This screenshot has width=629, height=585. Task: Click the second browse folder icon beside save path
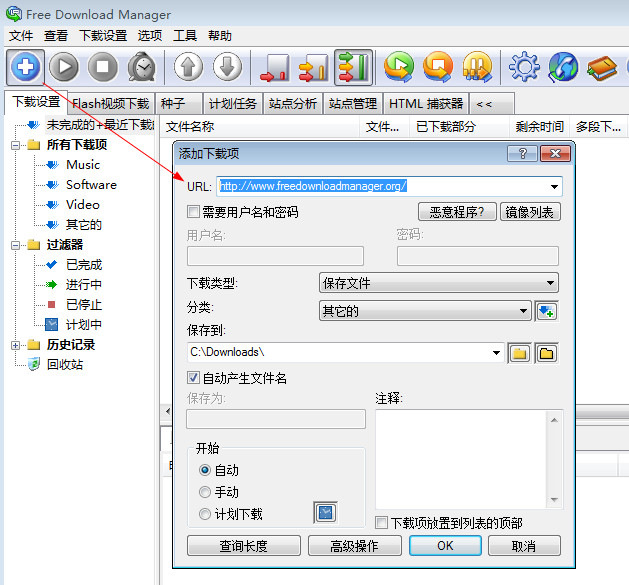546,353
